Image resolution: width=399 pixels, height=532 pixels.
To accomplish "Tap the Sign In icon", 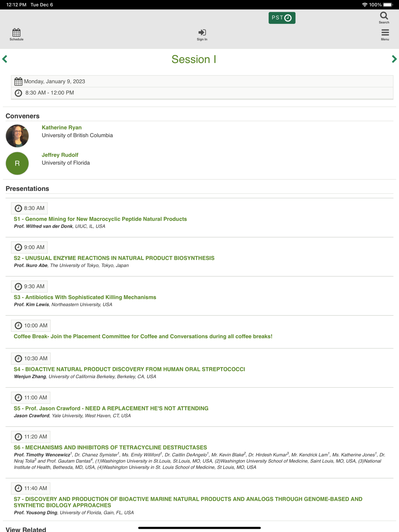I will click(202, 34).
